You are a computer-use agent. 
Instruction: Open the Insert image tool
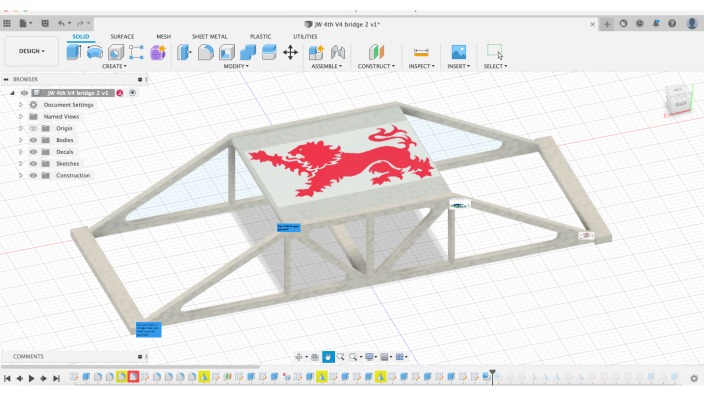(458, 52)
